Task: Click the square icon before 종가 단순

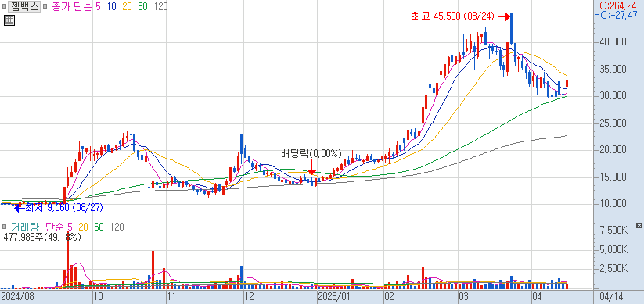Action: (45, 7)
